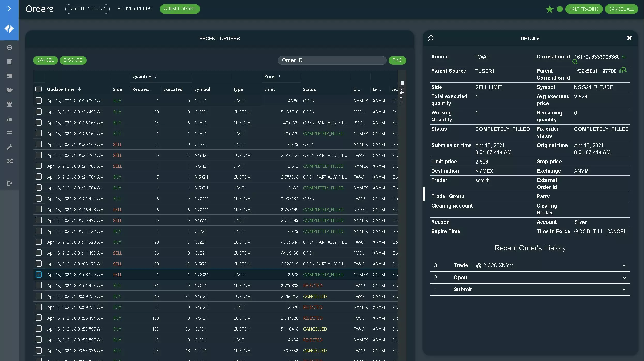644x361 pixels.
Task: Check the CLF21 8:00:55.897 AM LIMIT row
Action: click(x=39, y=340)
